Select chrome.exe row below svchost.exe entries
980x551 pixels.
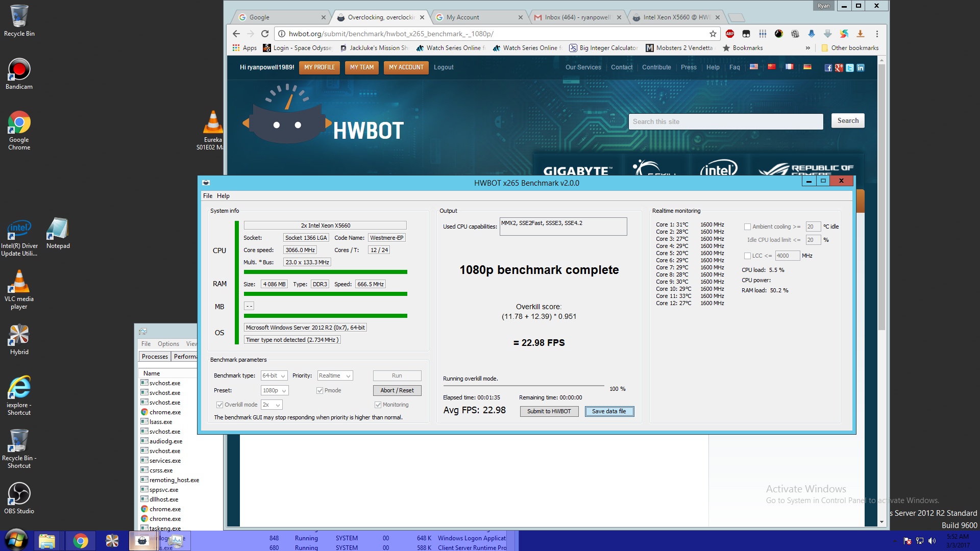(x=165, y=412)
